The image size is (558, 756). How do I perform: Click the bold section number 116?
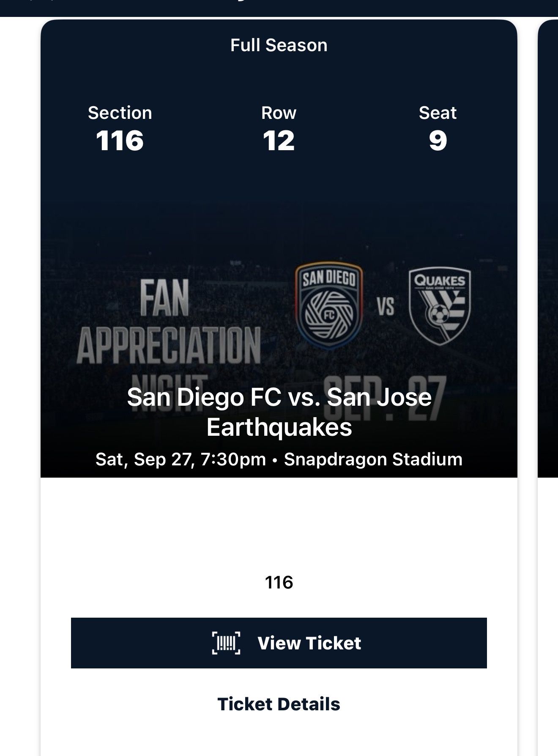click(120, 140)
